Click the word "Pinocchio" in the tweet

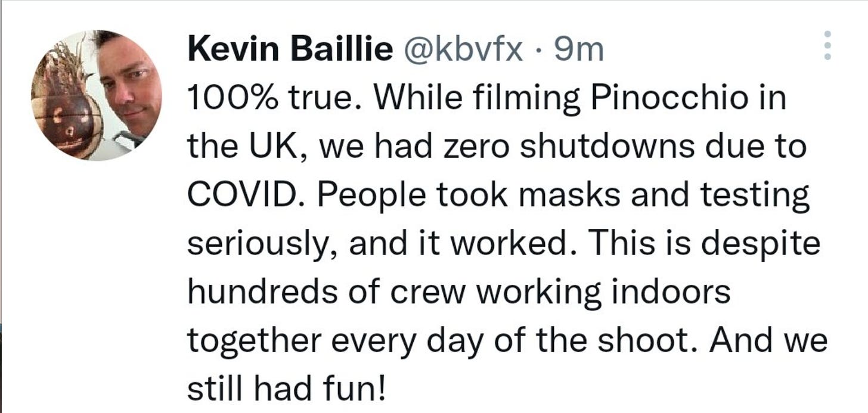(669, 99)
